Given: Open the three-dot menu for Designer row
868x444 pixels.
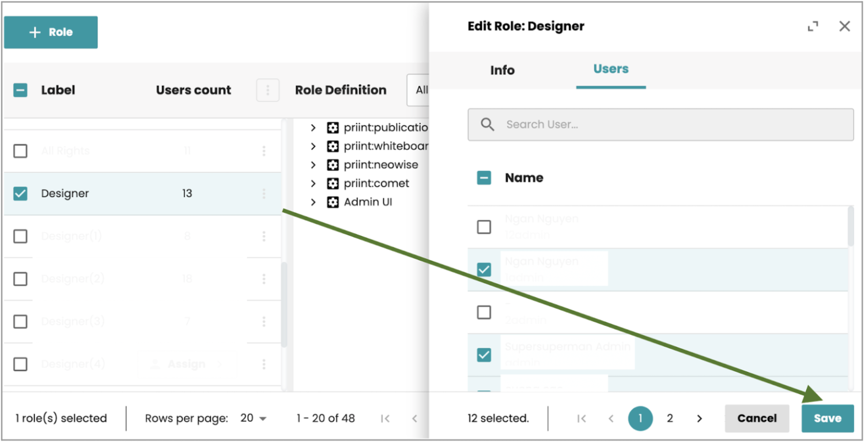Looking at the screenshot, I should click(264, 194).
